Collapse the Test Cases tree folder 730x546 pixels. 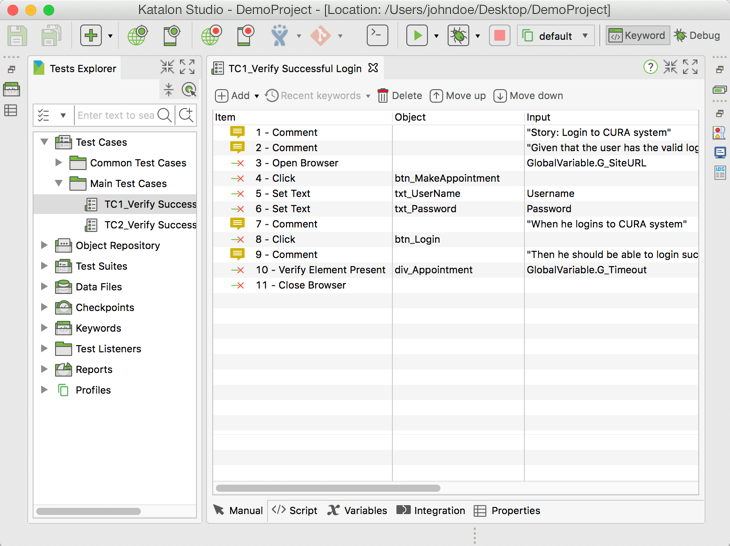coord(44,142)
